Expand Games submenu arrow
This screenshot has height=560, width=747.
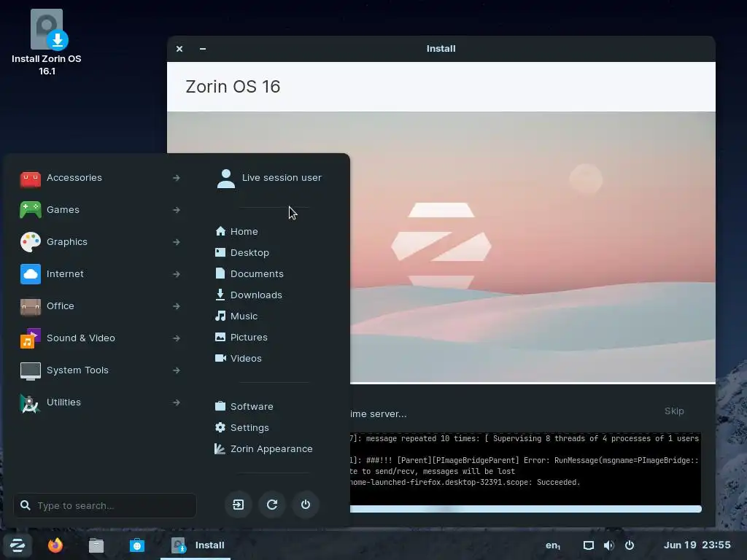(177, 210)
